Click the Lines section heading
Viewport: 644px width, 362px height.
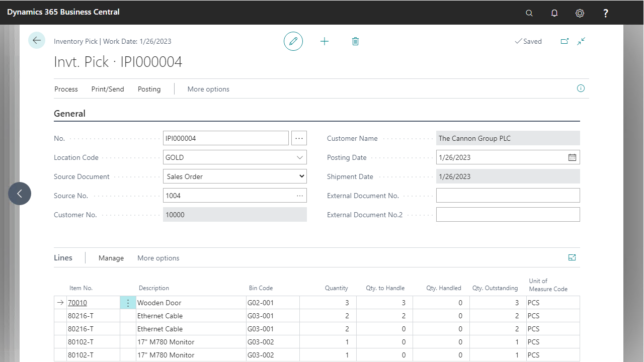tap(63, 257)
